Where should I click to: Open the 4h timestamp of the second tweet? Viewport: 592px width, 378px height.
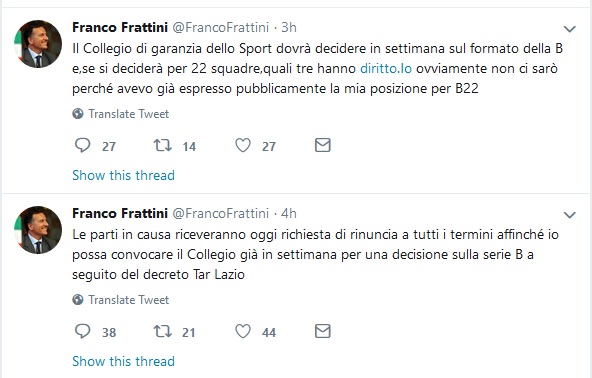click(x=289, y=213)
